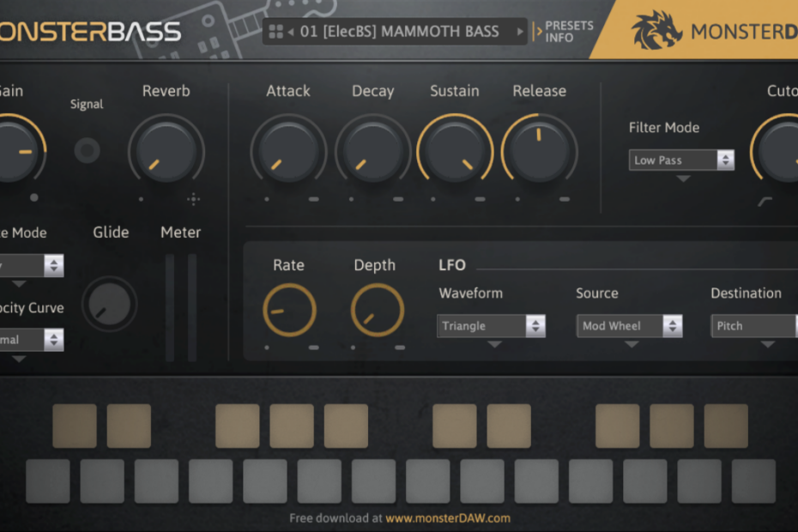Click the Decay knob

point(373,151)
